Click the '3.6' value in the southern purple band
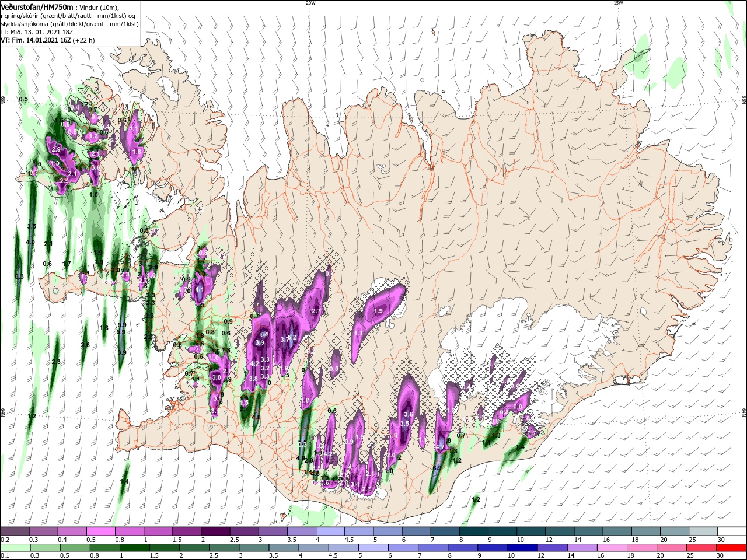 click(x=409, y=414)
